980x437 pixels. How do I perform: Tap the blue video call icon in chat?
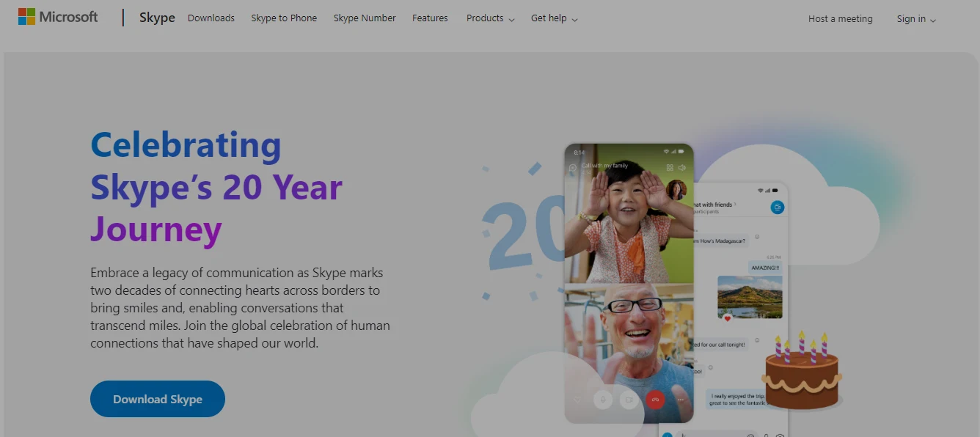pyautogui.click(x=778, y=208)
